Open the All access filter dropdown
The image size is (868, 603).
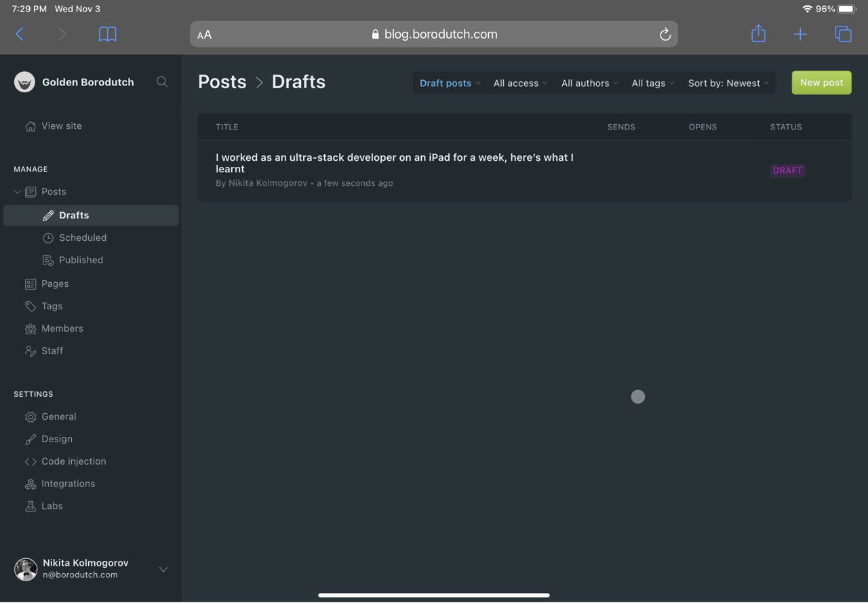pyautogui.click(x=520, y=83)
